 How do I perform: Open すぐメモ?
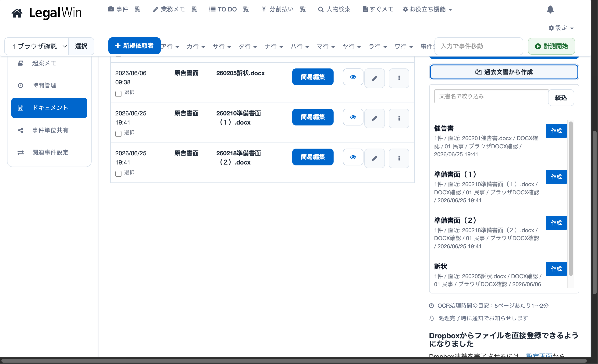[x=378, y=10]
